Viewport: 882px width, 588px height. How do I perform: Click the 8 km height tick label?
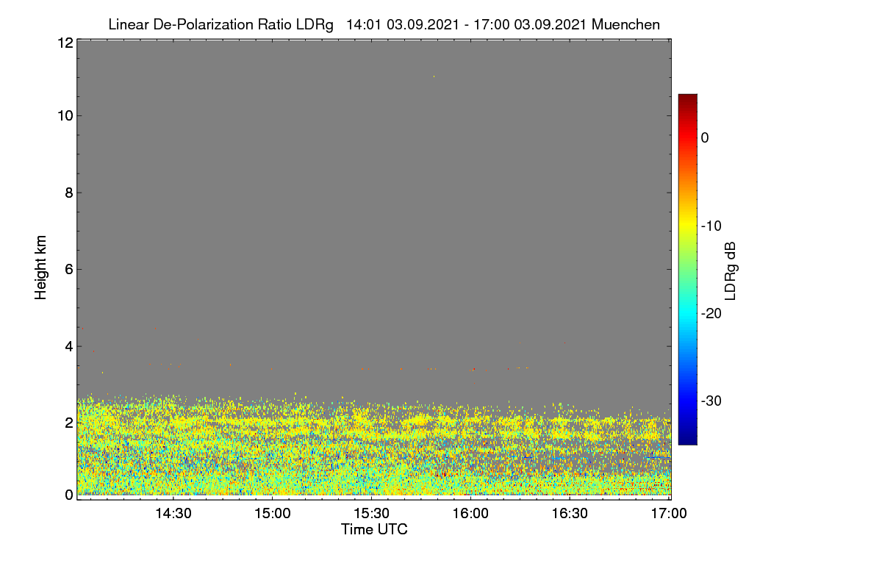[68, 193]
